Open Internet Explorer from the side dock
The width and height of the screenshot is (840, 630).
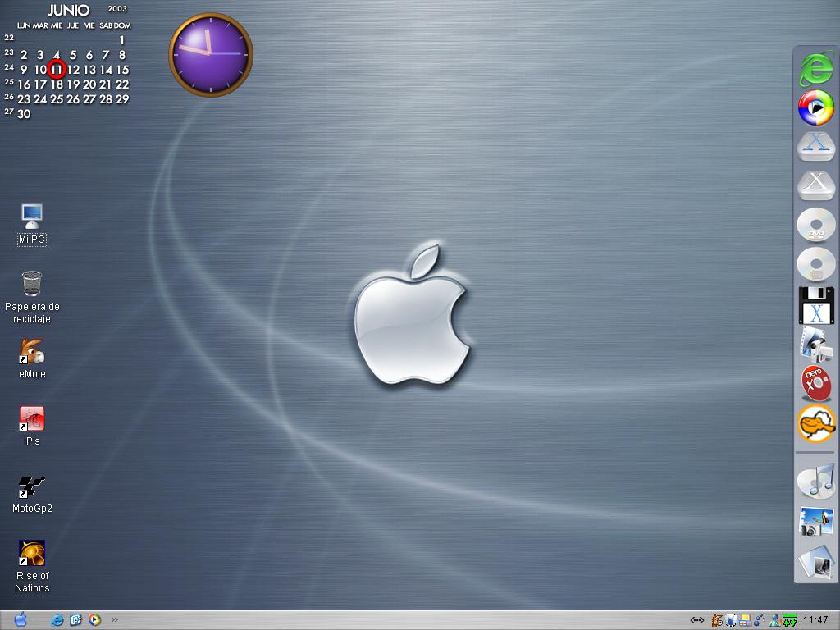pyautogui.click(x=815, y=69)
